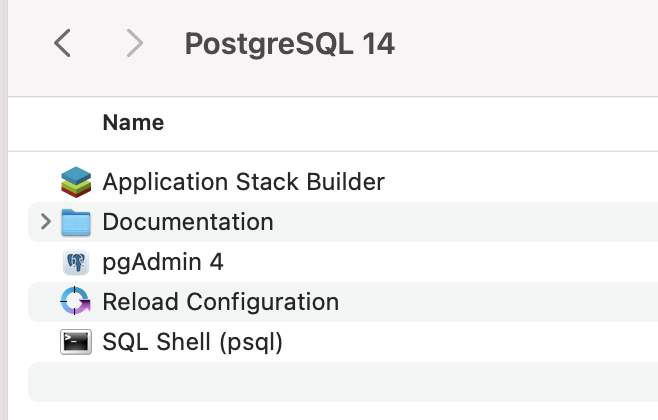
Task: Go forward with the right chevron
Action: pyautogui.click(x=135, y=43)
